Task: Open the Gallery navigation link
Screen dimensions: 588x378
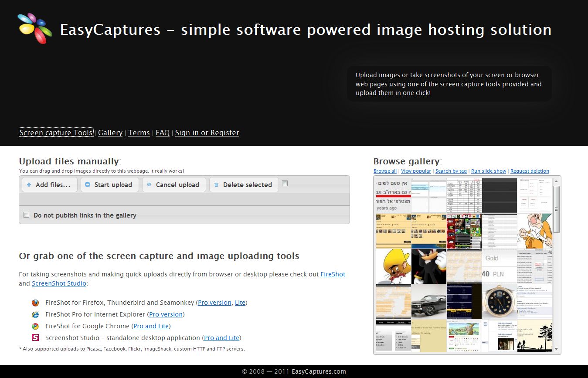Action: pyautogui.click(x=110, y=133)
